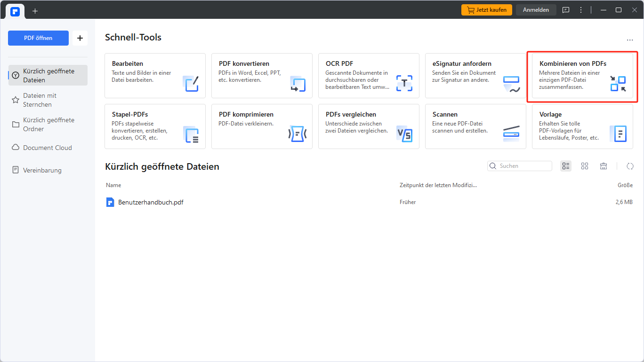Click the PDF komprimieren compress icon

pos(298,134)
